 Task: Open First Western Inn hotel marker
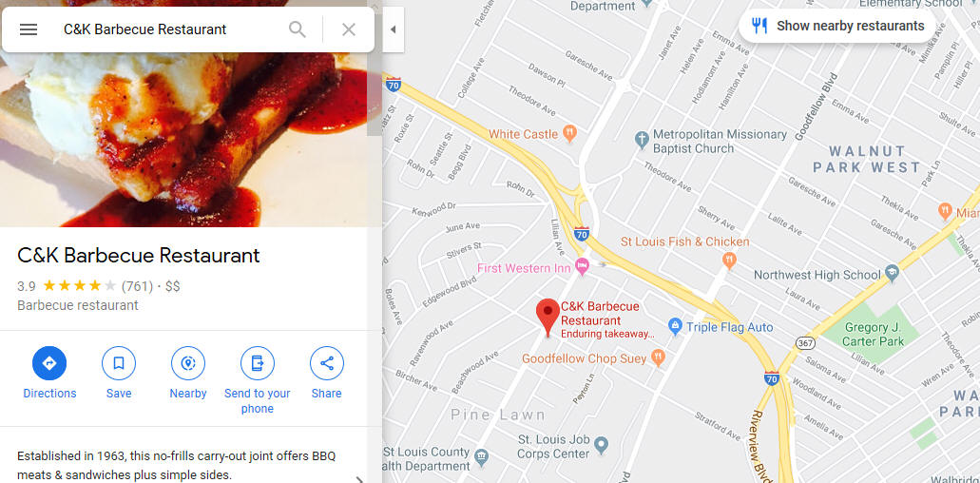582,266
